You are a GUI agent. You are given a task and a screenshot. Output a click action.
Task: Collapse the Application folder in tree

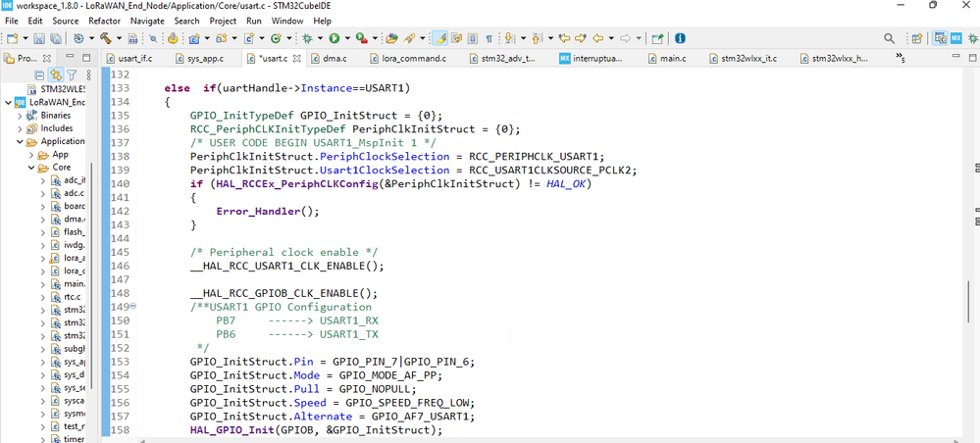pyautogui.click(x=21, y=142)
